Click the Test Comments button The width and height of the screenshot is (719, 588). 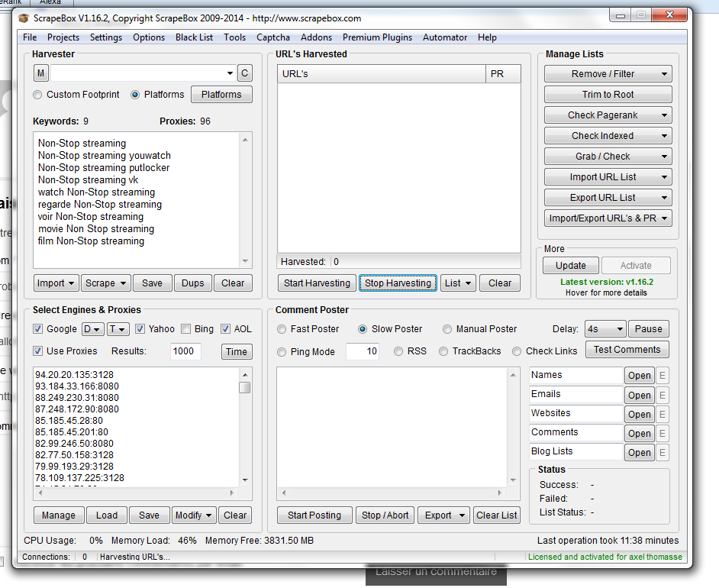[x=627, y=350]
